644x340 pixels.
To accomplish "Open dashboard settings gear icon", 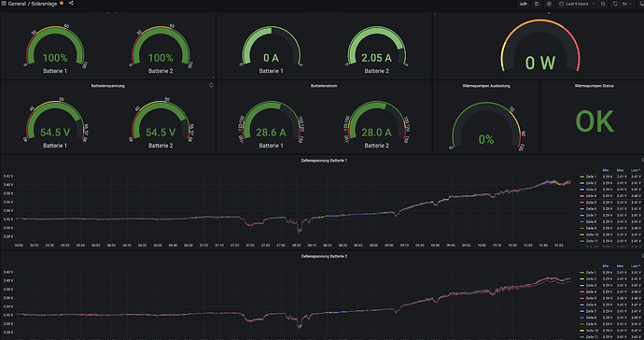I will (x=549, y=4).
